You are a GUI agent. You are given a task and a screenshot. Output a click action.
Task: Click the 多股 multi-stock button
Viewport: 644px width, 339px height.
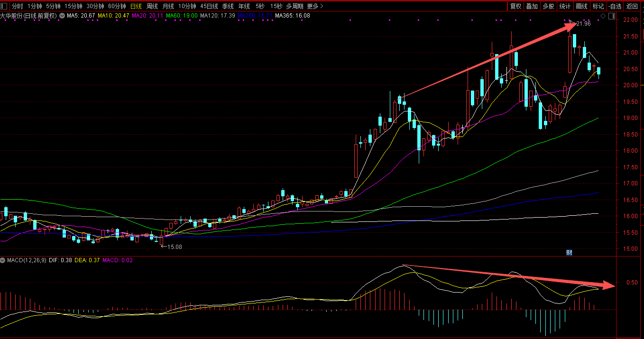pos(548,6)
